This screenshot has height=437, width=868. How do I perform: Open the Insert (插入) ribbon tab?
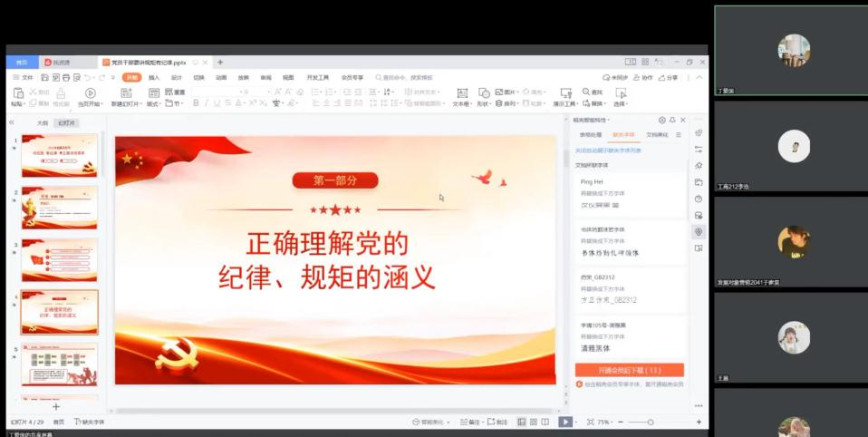click(154, 78)
